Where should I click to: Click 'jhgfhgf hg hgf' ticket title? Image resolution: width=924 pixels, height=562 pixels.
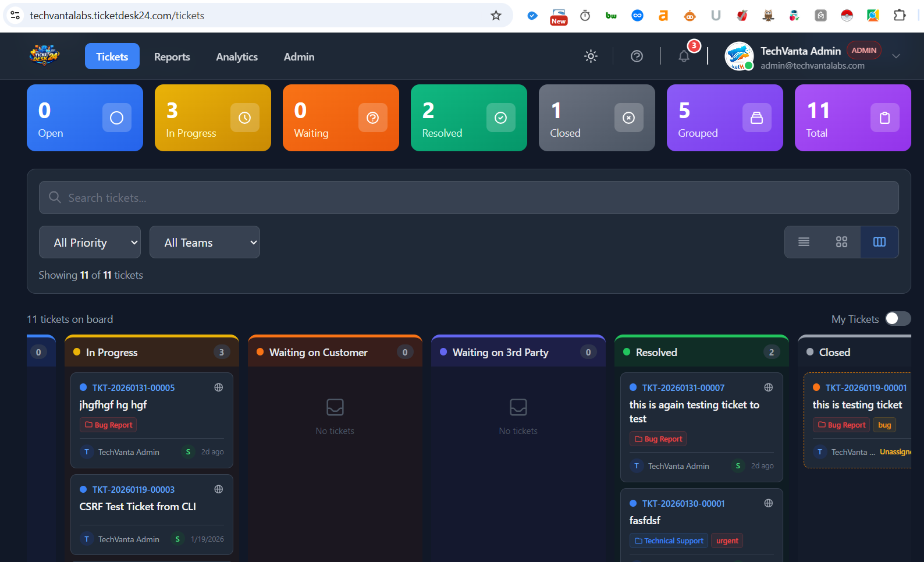pyautogui.click(x=113, y=405)
